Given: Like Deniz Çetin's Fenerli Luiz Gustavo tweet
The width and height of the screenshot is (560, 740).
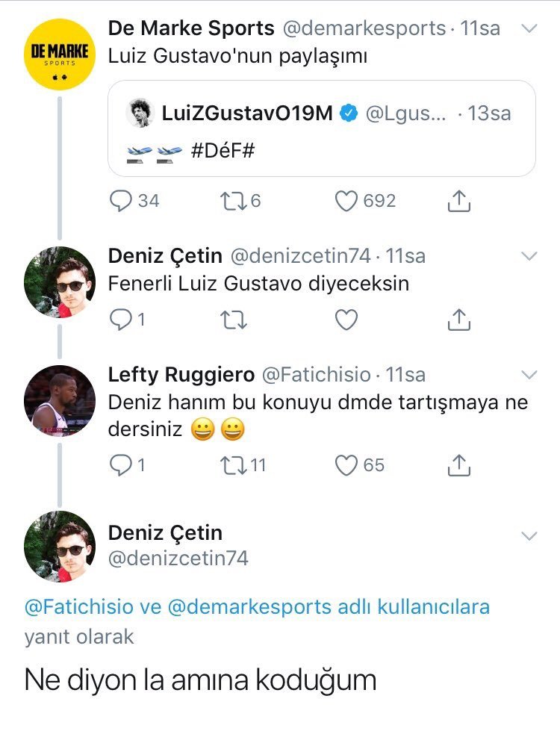Looking at the screenshot, I should point(346,320).
